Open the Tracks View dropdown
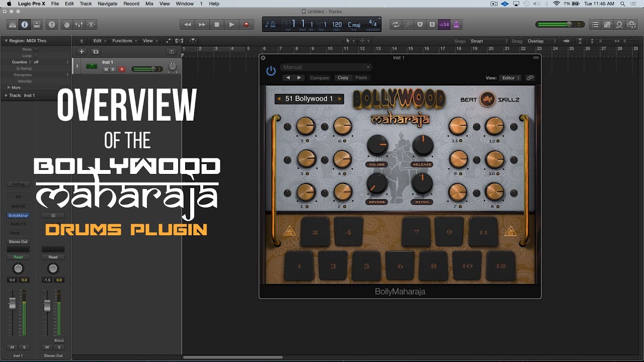The image size is (644, 362). [x=150, y=41]
